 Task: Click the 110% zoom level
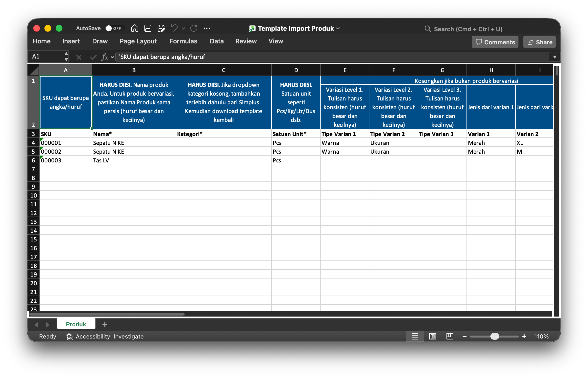[541, 336]
